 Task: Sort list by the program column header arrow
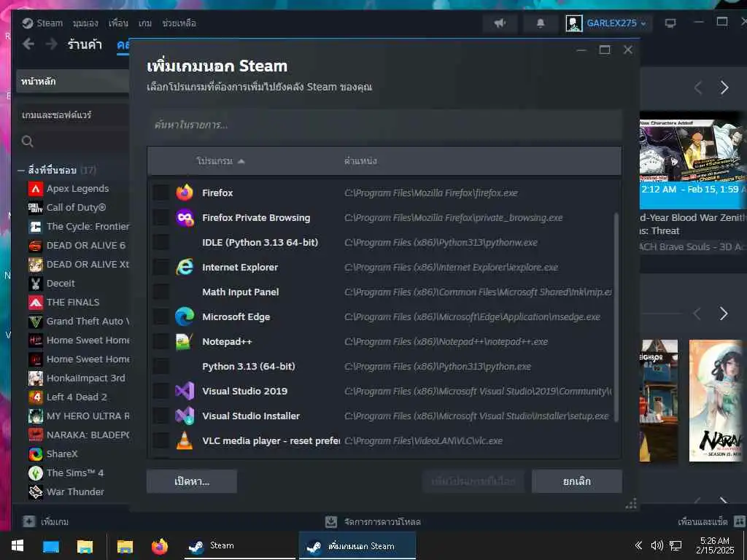point(241,161)
